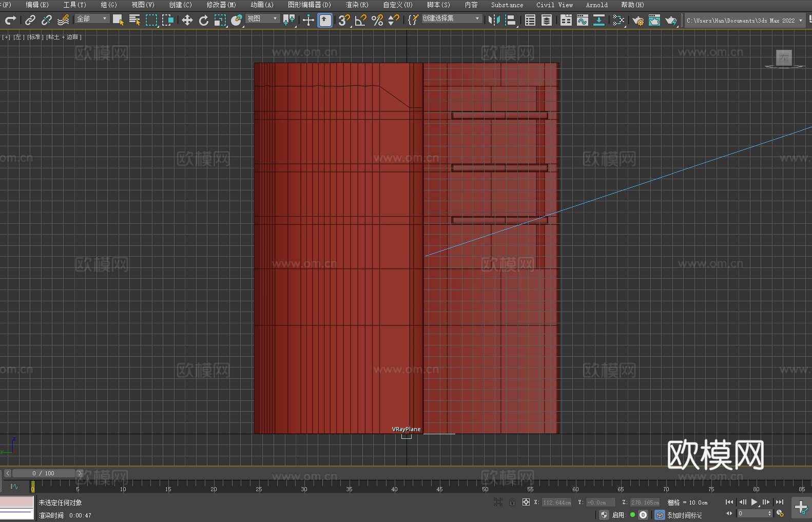The image size is (812, 522).
Task: Select the Unlink selection tool
Action: coord(47,20)
